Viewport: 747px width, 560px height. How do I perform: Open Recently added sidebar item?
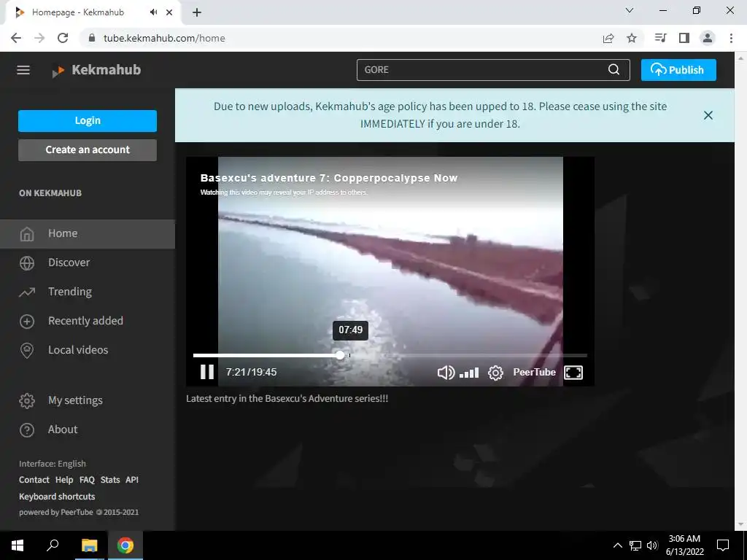88,321
